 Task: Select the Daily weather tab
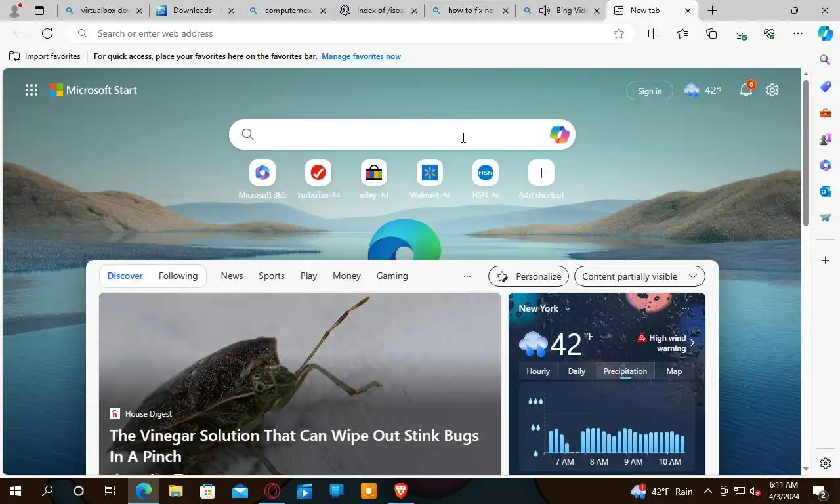[x=576, y=371]
